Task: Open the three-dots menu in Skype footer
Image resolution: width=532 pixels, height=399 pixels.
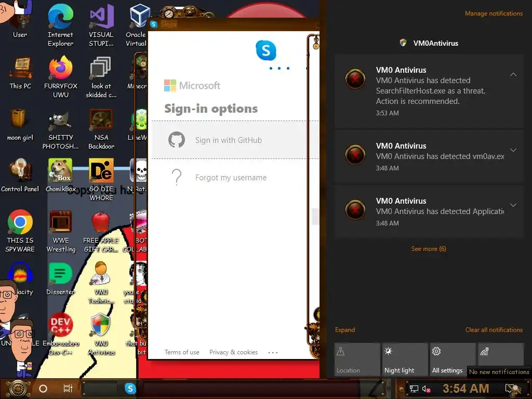Action: point(273,353)
